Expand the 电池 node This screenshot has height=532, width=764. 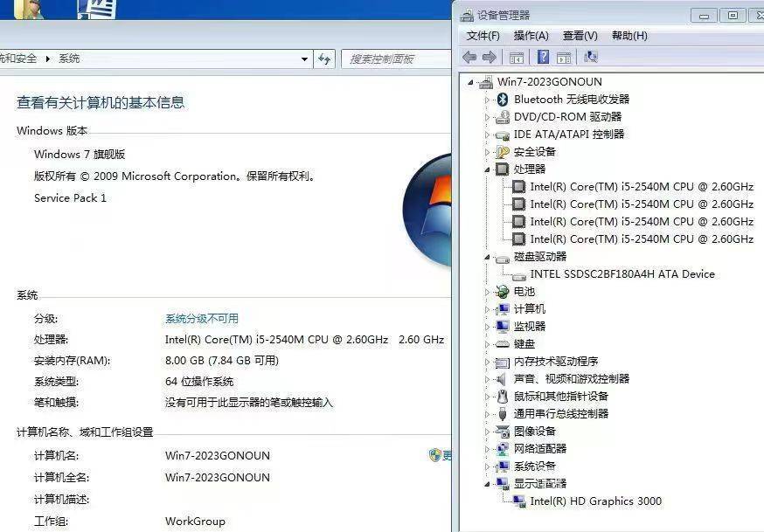[487, 292]
